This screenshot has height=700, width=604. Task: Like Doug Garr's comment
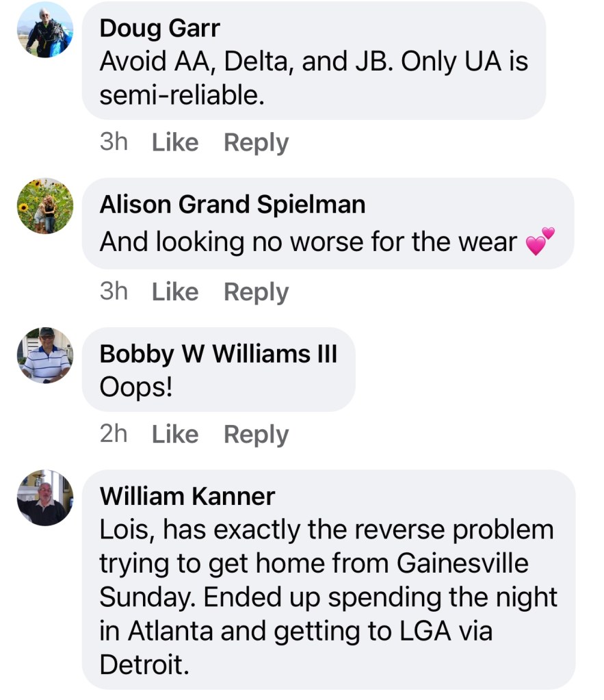(x=174, y=142)
